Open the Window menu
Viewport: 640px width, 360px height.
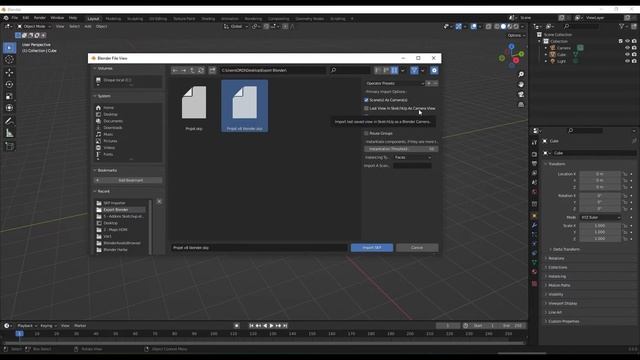click(57, 18)
